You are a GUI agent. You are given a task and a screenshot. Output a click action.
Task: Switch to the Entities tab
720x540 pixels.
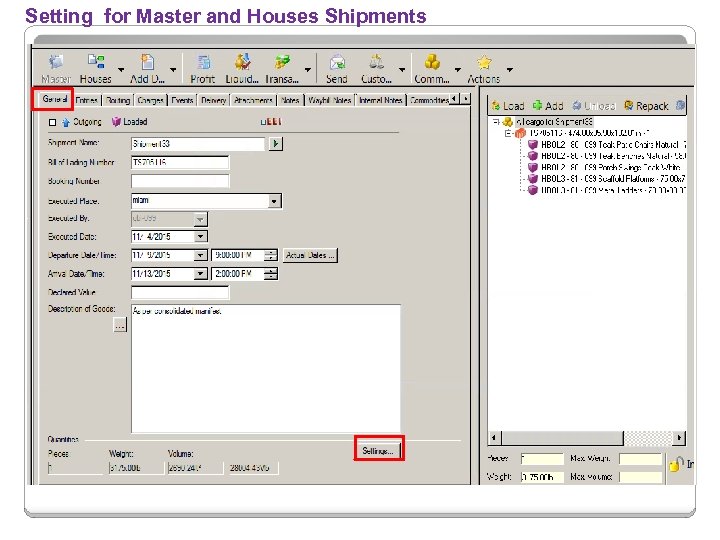86,100
